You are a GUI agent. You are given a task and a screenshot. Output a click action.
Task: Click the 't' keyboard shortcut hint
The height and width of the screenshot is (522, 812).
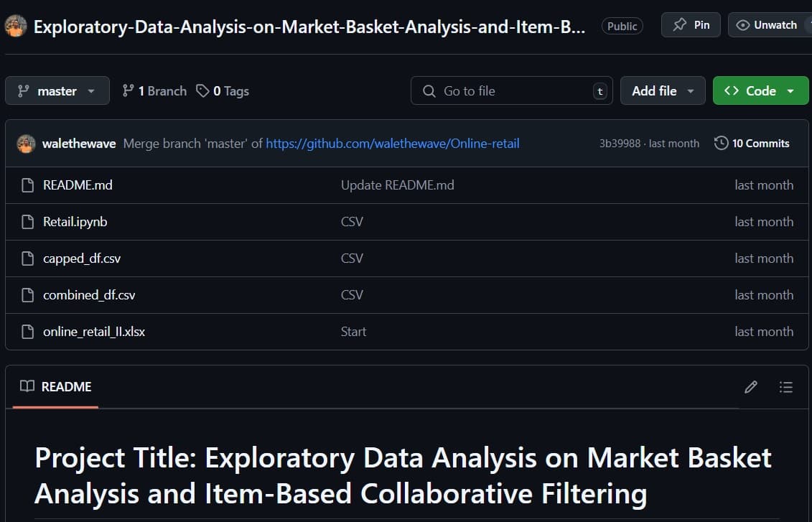coord(599,91)
